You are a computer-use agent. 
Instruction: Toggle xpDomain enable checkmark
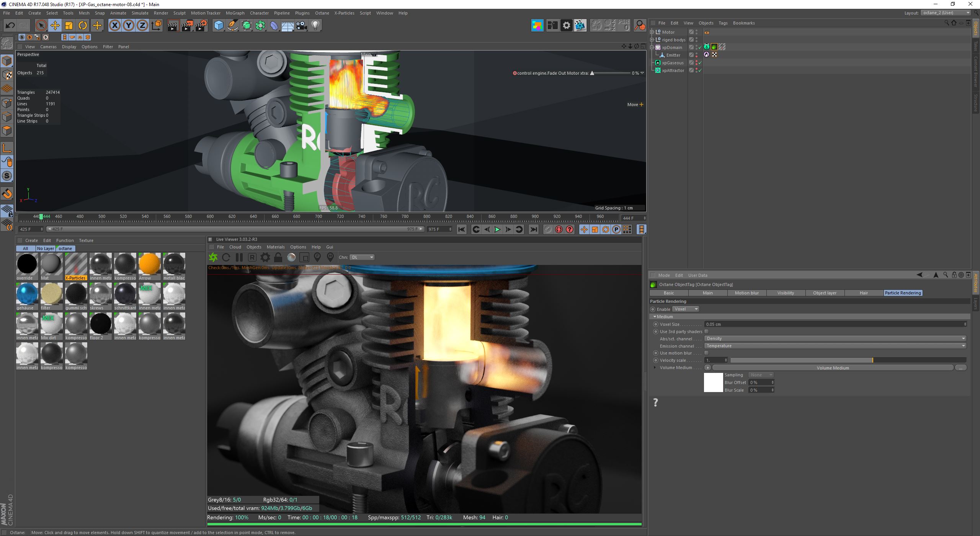pyautogui.click(x=700, y=47)
